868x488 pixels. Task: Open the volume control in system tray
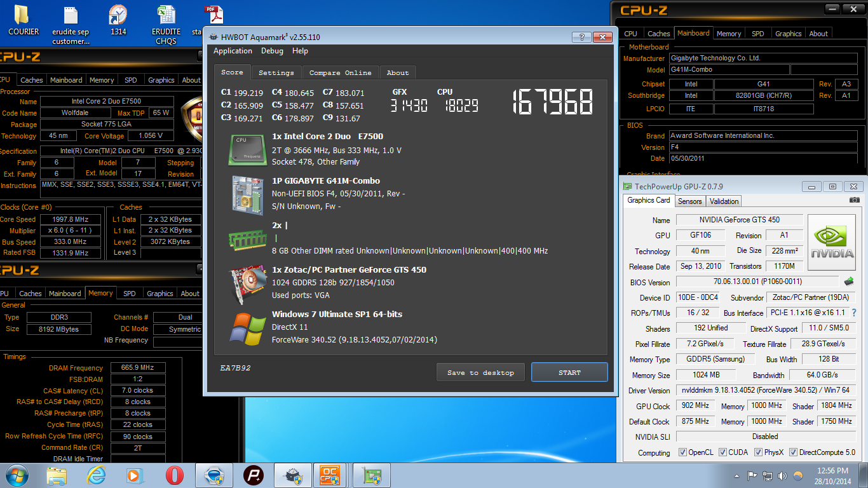pos(782,476)
